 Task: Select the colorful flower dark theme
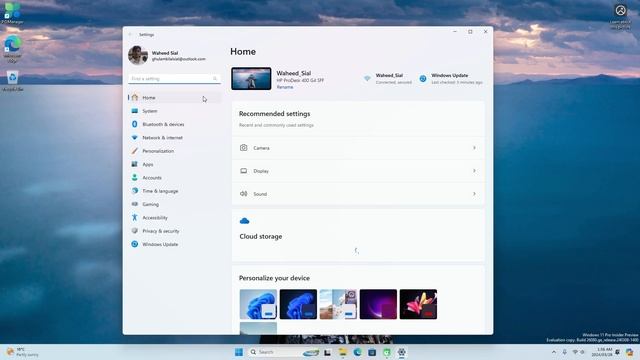(x=418, y=304)
